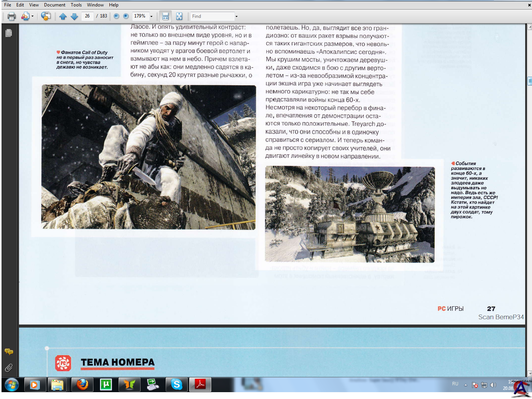
Task: Click the zoom in plus button
Action: click(126, 16)
